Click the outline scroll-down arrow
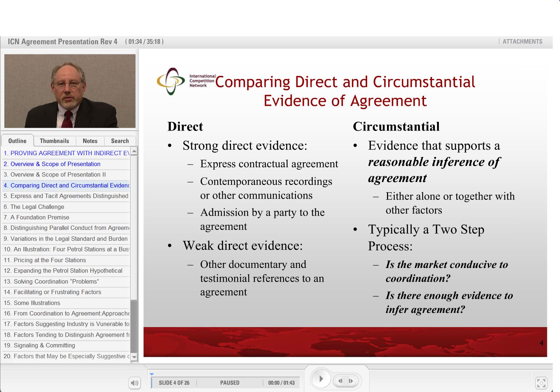This screenshot has height=392, width=560. (134, 356)
